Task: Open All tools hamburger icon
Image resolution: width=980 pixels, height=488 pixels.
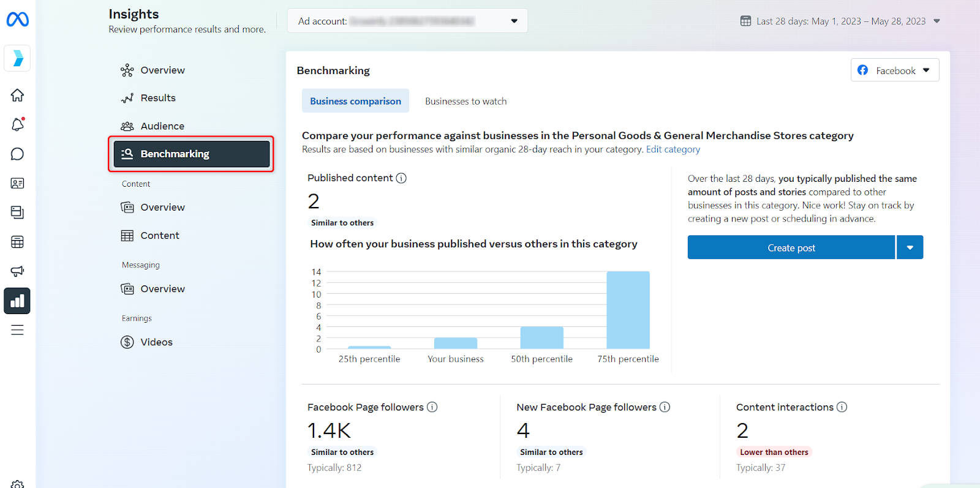Action: tap(17, 330)
